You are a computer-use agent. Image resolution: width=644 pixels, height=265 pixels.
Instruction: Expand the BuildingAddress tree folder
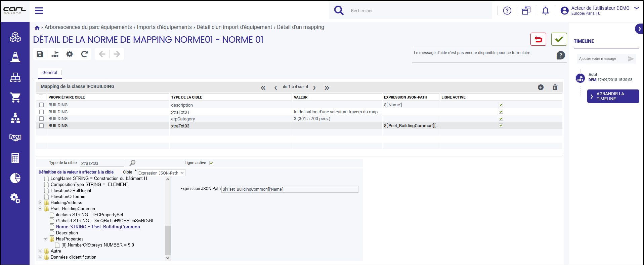click(x=40, y=203)
